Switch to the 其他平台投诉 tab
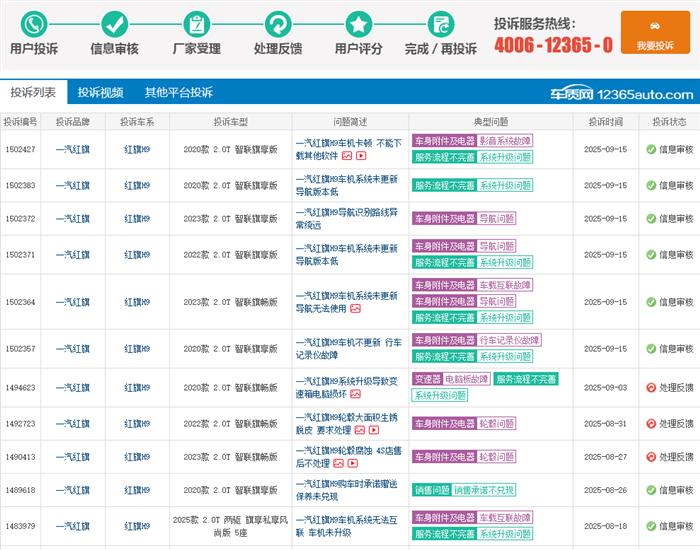 pos(178,92)
